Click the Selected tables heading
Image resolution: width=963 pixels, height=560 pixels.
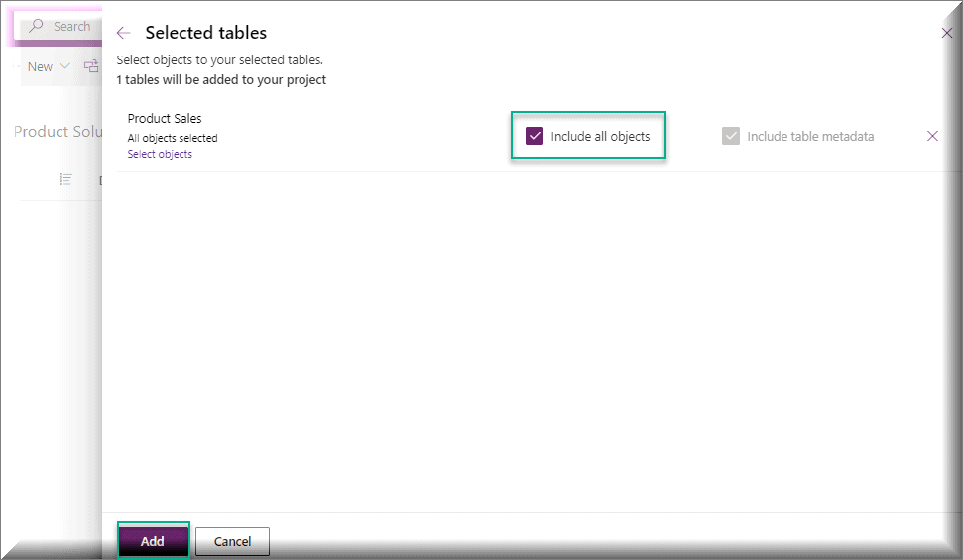(205, 33)
